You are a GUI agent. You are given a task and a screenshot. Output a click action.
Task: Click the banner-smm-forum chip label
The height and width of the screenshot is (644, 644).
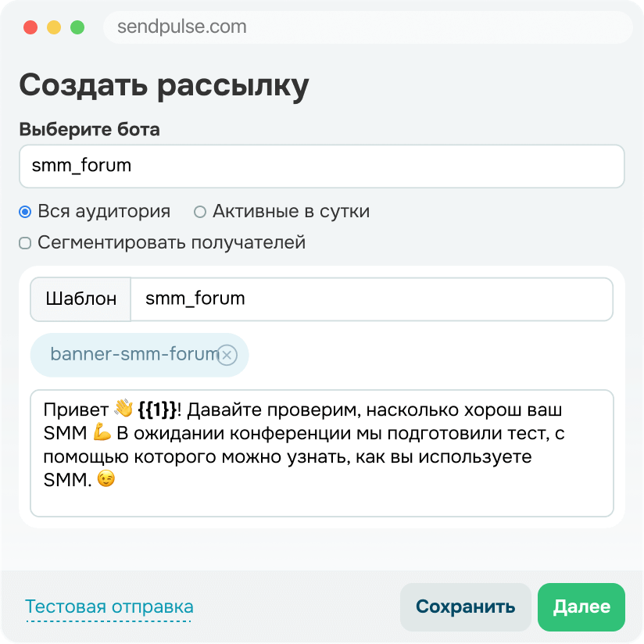click(x=131, y=355)
